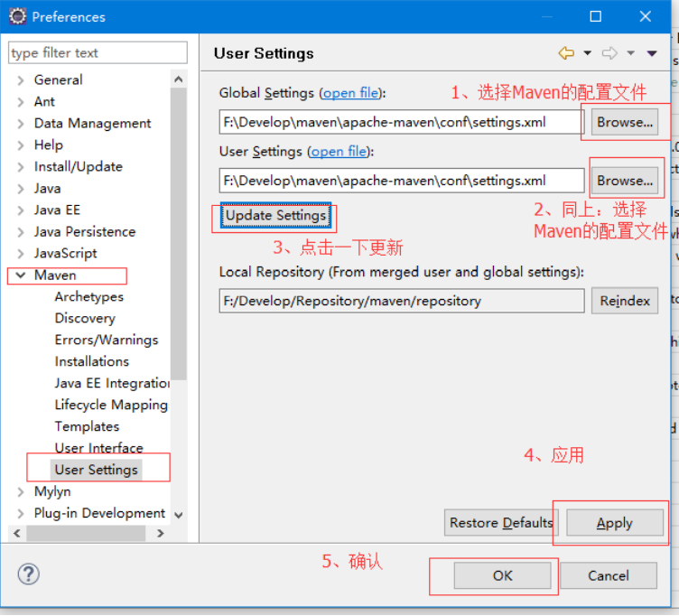Click the back navigation arrow icon
The image size is (679, 616).
click(566, 53)
